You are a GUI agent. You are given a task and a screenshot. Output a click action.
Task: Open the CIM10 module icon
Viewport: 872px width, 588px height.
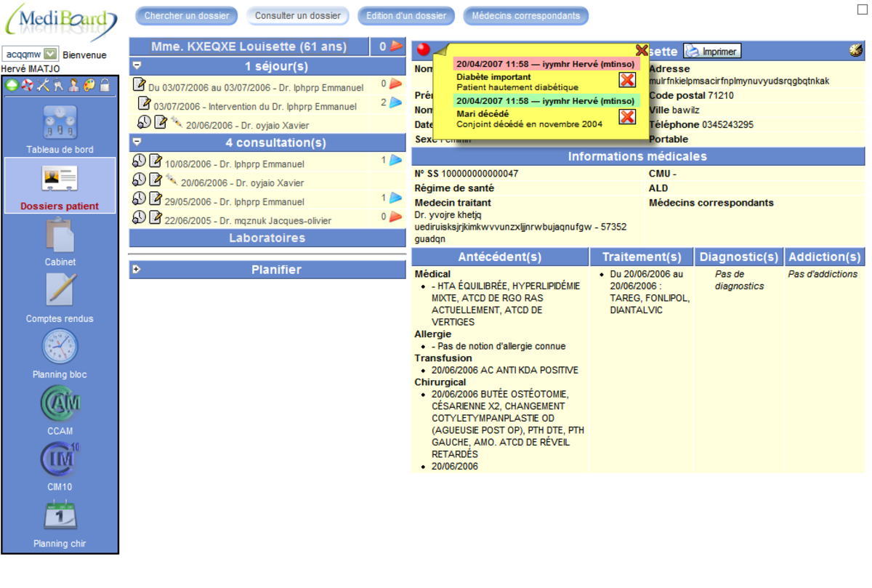pos(60,459)
